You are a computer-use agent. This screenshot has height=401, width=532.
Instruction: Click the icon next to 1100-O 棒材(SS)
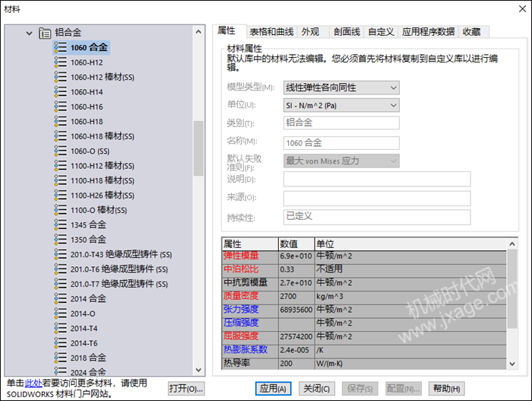(x=60, y=210)
